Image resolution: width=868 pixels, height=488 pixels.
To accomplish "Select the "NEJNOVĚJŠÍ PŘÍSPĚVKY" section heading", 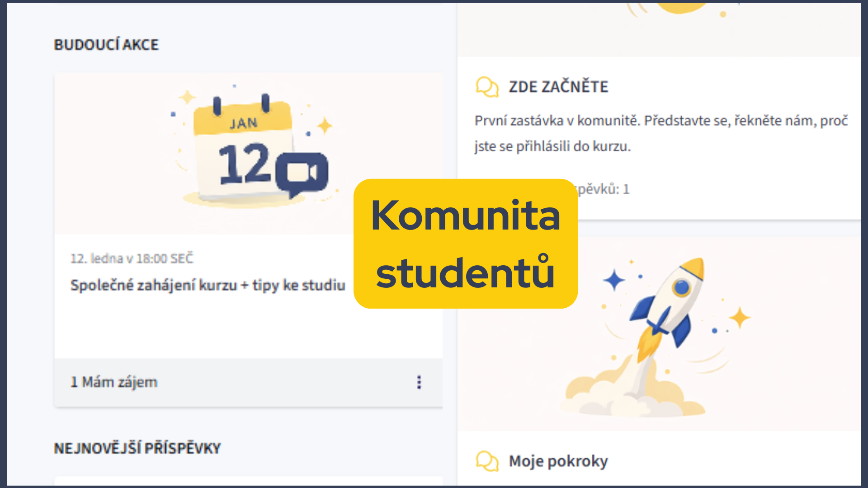I will [137, 448].
